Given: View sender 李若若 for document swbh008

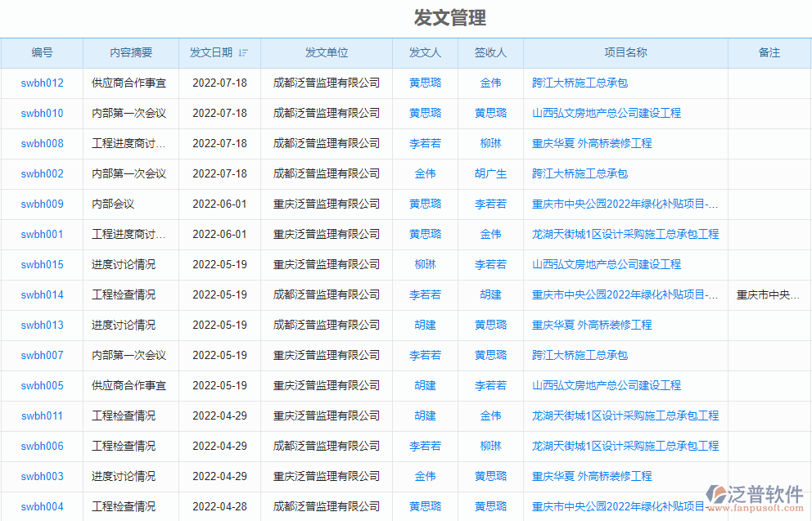Looking at the screenshot, I should tap(425, 143).
